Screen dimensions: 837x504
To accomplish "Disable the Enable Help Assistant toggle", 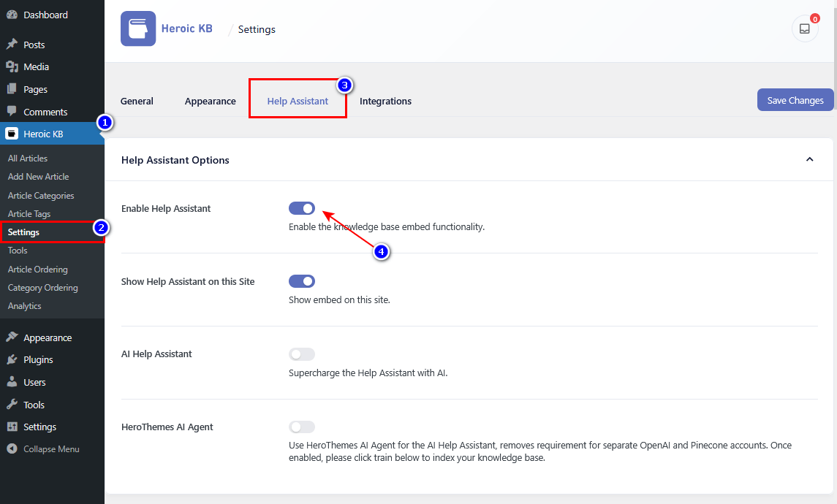I will [x=302, y=208].
